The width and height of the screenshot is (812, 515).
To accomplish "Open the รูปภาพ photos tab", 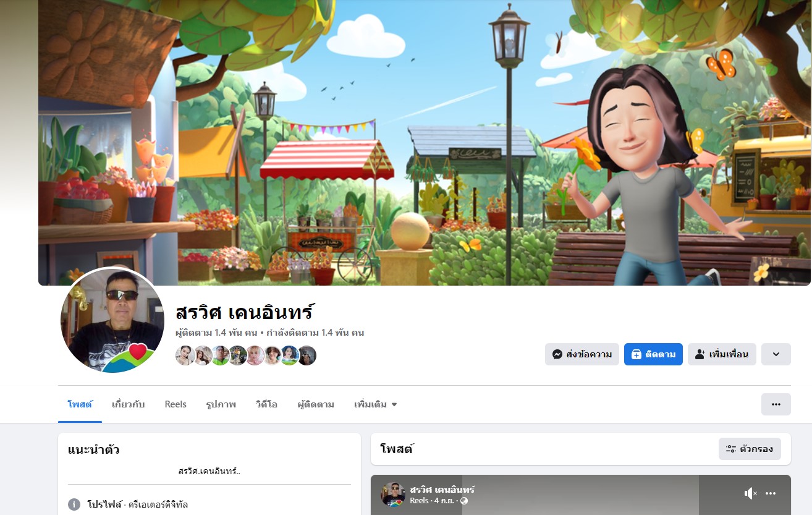I will (221, 404).
